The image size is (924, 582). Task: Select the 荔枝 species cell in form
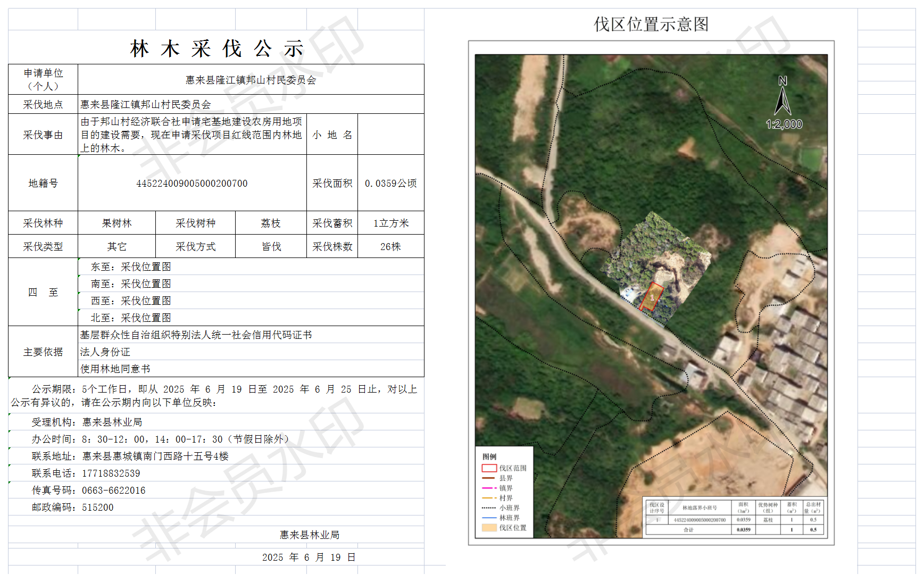(x=271, y=223)
